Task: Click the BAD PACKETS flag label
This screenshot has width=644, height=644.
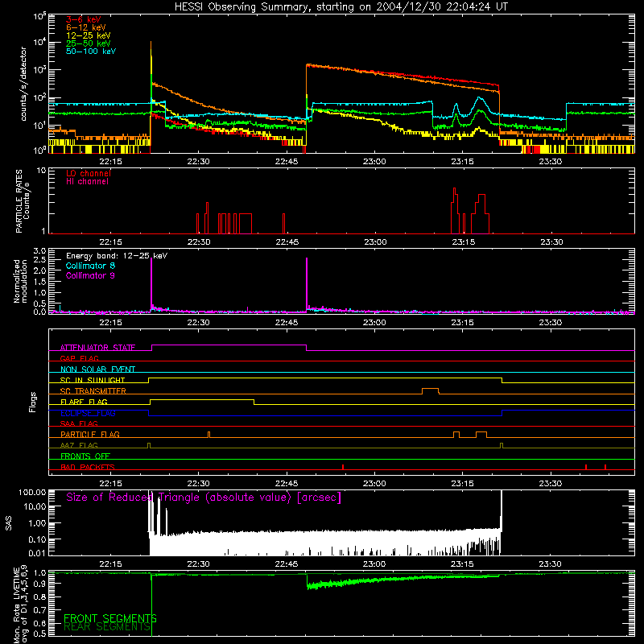Action: tap(88, 467)
